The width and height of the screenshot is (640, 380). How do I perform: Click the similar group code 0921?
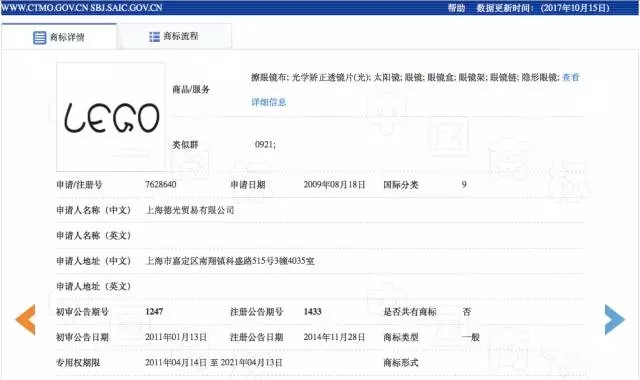click(265, 144)
